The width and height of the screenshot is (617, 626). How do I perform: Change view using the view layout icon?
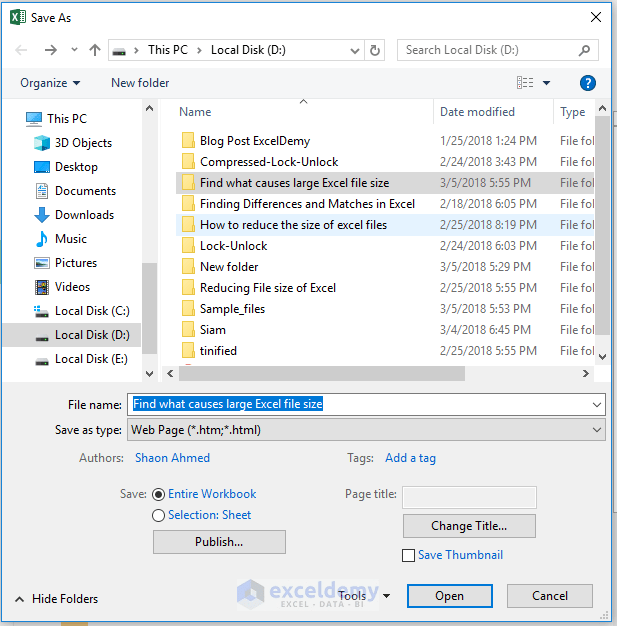point(525,83)
